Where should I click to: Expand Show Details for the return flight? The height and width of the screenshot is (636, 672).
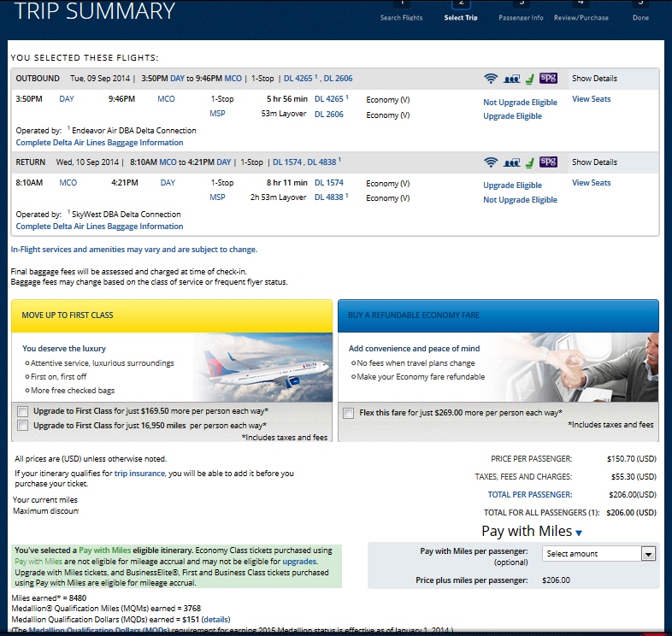point(594,162)
